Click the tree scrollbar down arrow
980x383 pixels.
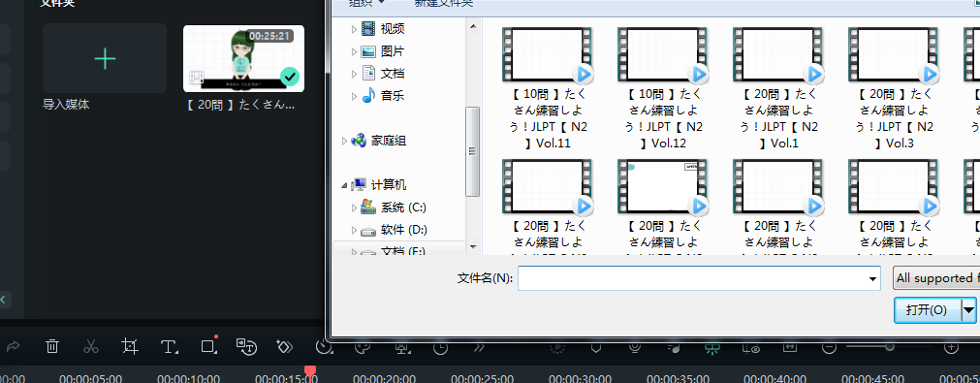click(473, 247)
